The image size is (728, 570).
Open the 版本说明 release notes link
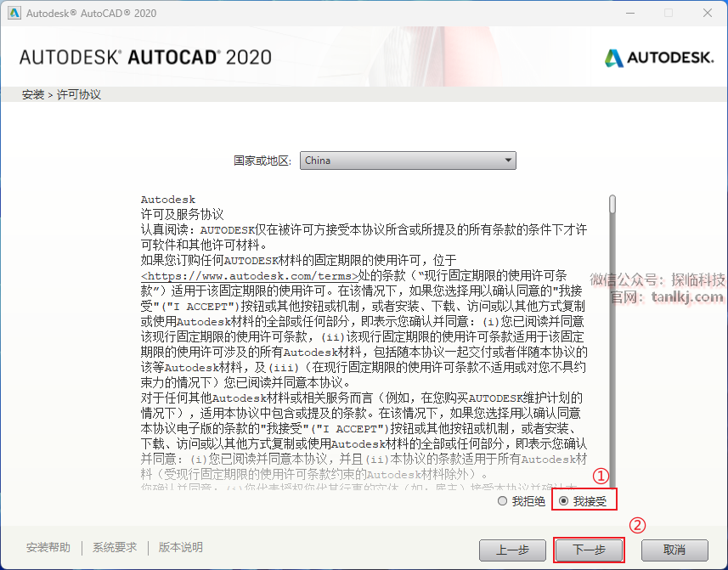tap(181, 547)
